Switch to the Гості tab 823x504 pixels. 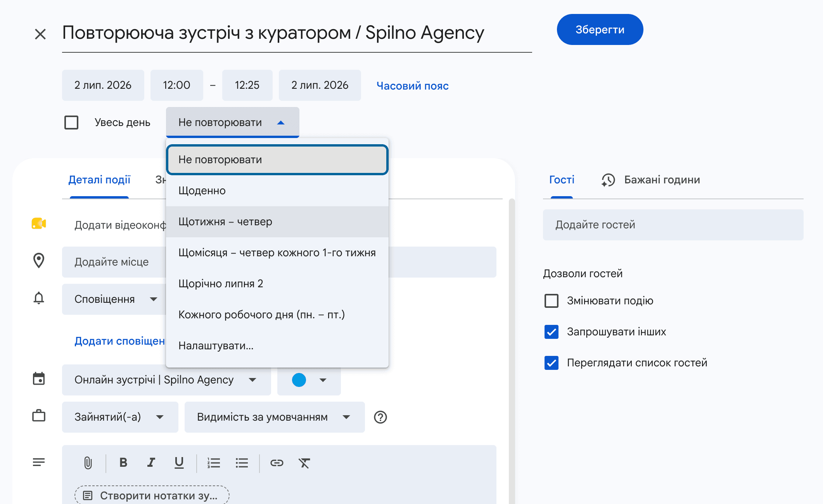point(562,180)
